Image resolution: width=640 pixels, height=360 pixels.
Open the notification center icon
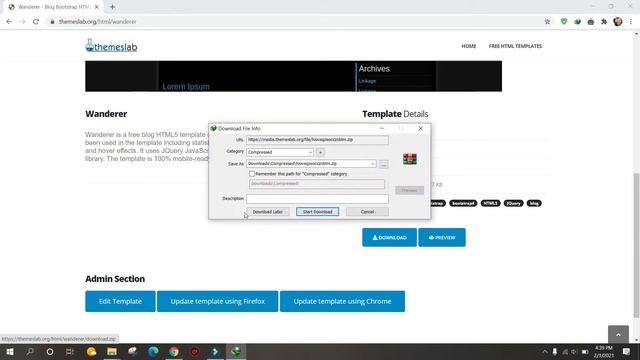coord(627,351)
